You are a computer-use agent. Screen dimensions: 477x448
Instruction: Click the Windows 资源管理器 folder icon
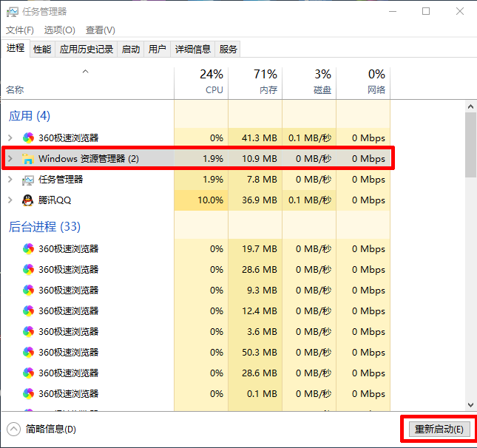click(28, 158)
